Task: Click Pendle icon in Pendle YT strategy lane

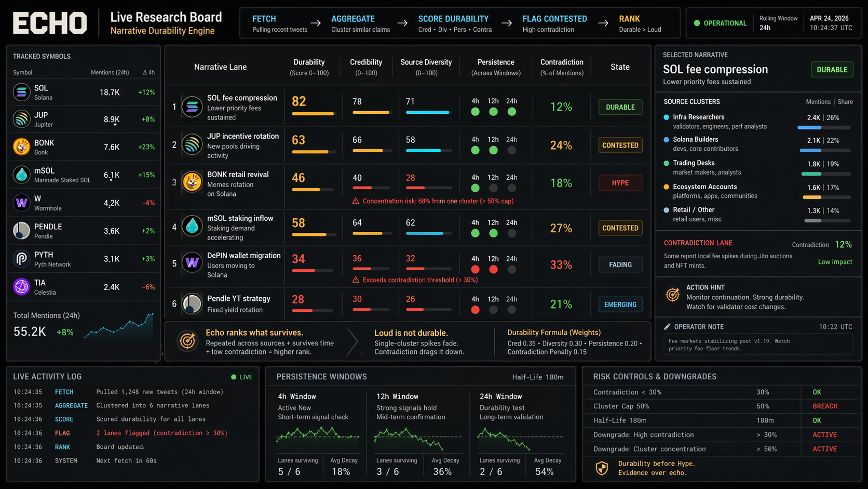Action: click(x=192, y=304)
